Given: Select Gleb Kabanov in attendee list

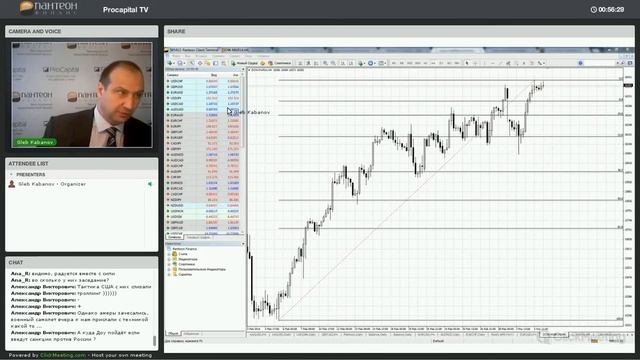Looking at the screenshot, I should coord(52,184).
